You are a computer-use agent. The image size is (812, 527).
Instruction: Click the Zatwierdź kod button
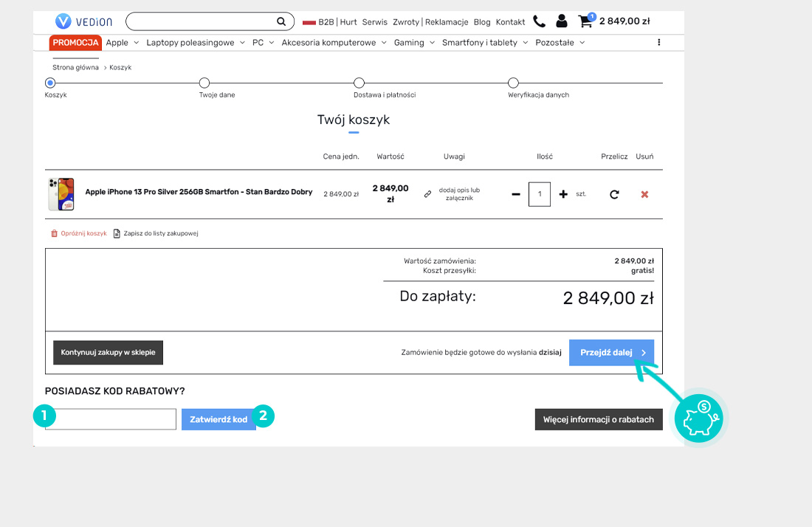coord(219,419)
